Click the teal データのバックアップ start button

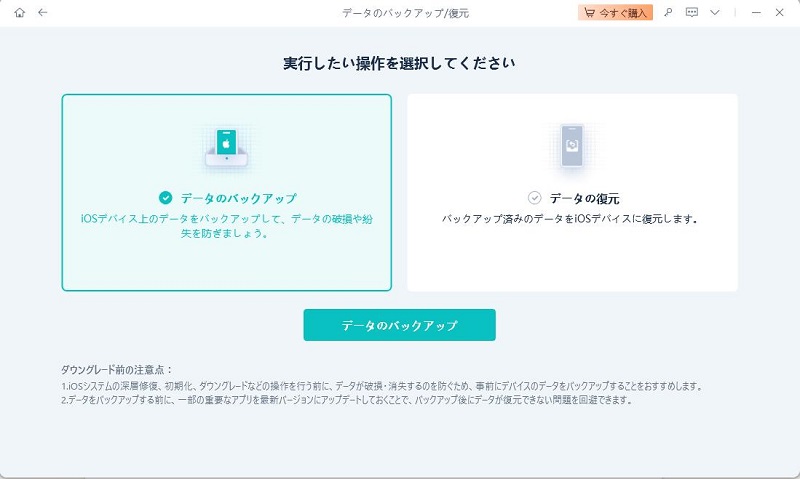click(x=399, y=325)
